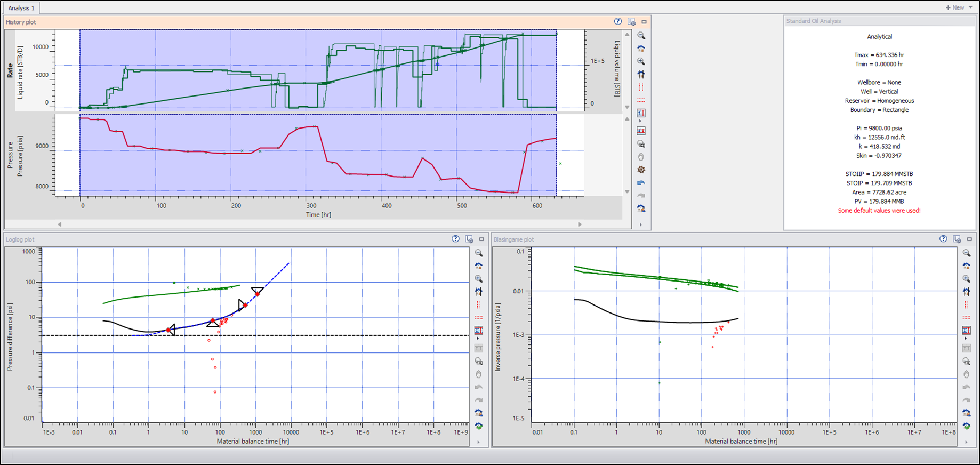Click undo arrow in History plot toolbar
This screenshot has height=465, width=980.
[641, 182]
